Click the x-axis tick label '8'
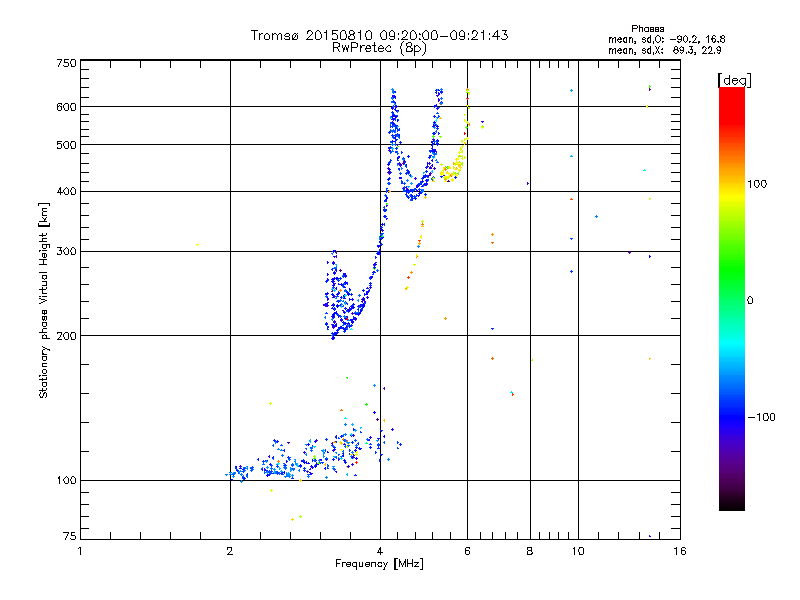 [530, 551]
